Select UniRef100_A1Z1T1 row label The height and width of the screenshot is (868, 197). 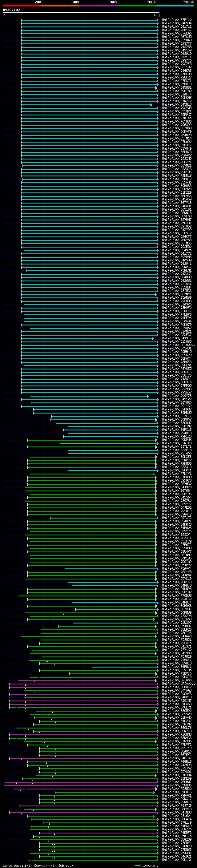click(176, 57)
